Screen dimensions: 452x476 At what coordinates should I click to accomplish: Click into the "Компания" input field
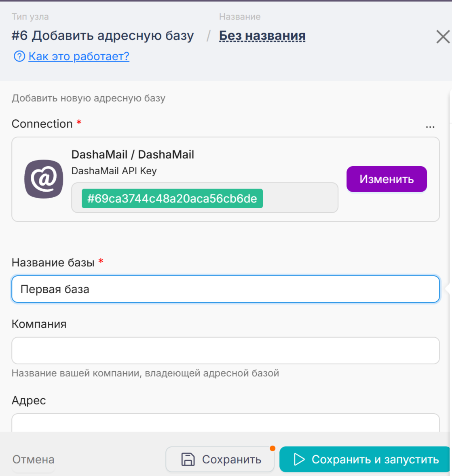[225, 351]
